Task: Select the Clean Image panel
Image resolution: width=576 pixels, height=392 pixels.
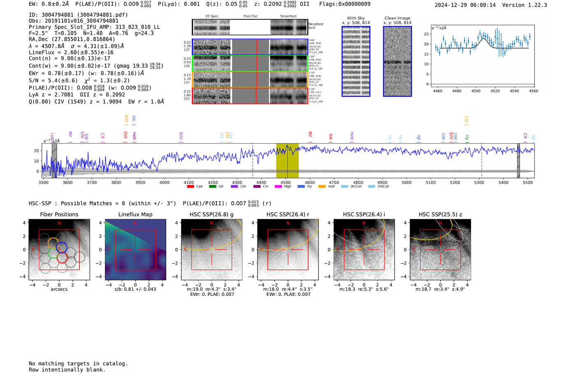Action: pos(397,61)
